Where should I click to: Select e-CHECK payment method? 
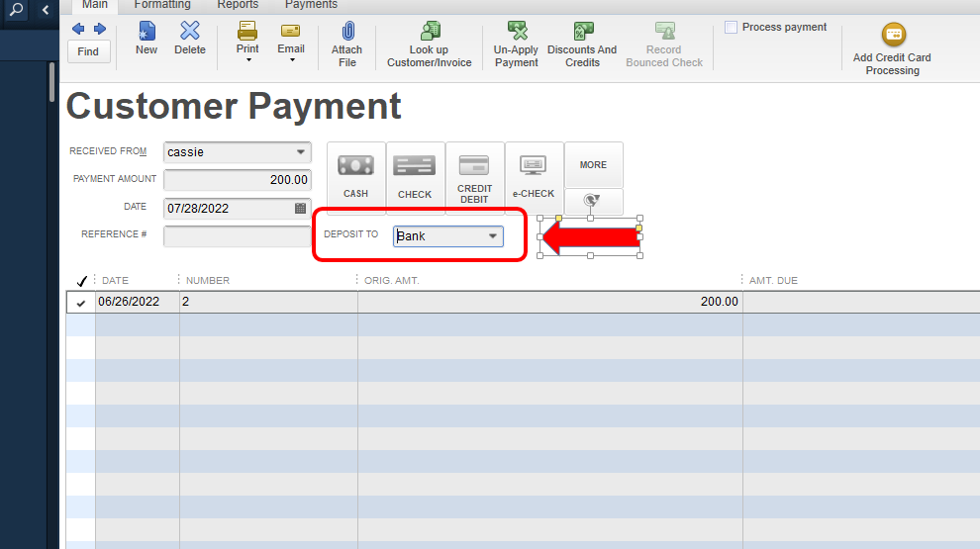(534, 178)
